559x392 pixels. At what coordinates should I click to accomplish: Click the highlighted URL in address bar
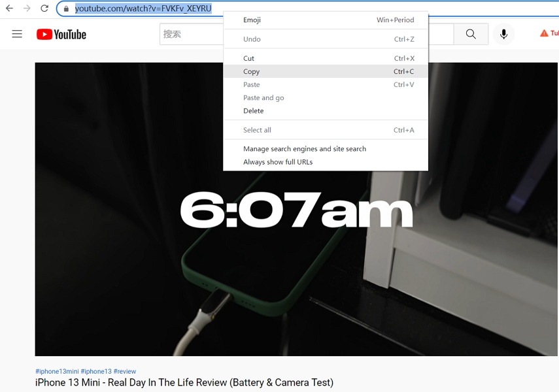[143, 8]
